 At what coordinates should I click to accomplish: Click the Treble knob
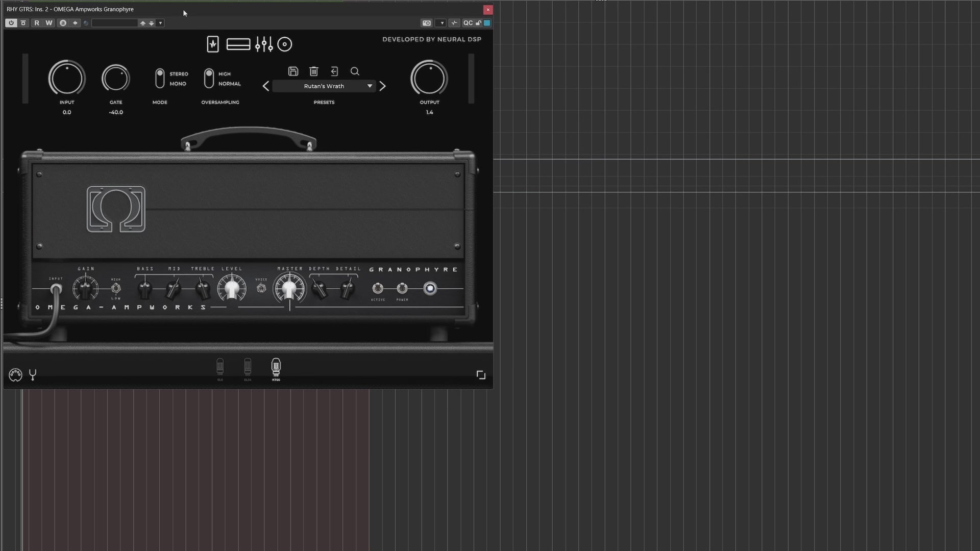(x=203, y=289)
